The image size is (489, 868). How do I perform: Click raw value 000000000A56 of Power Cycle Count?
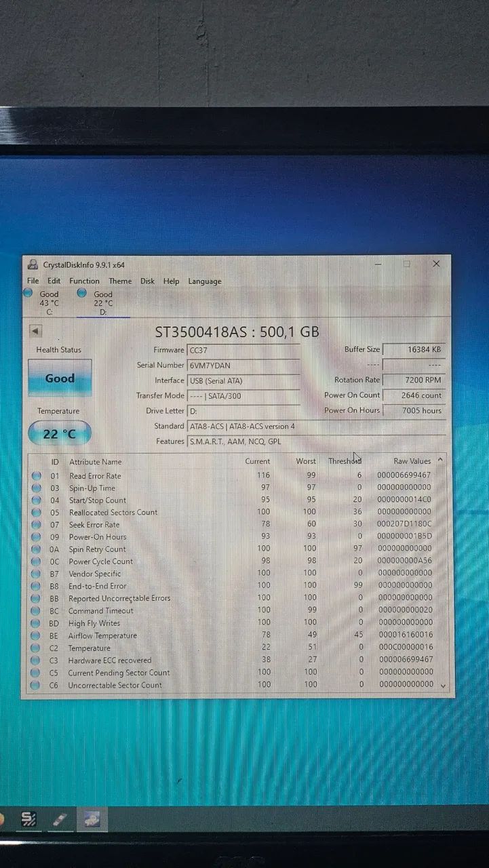click(x=404, y=561)
